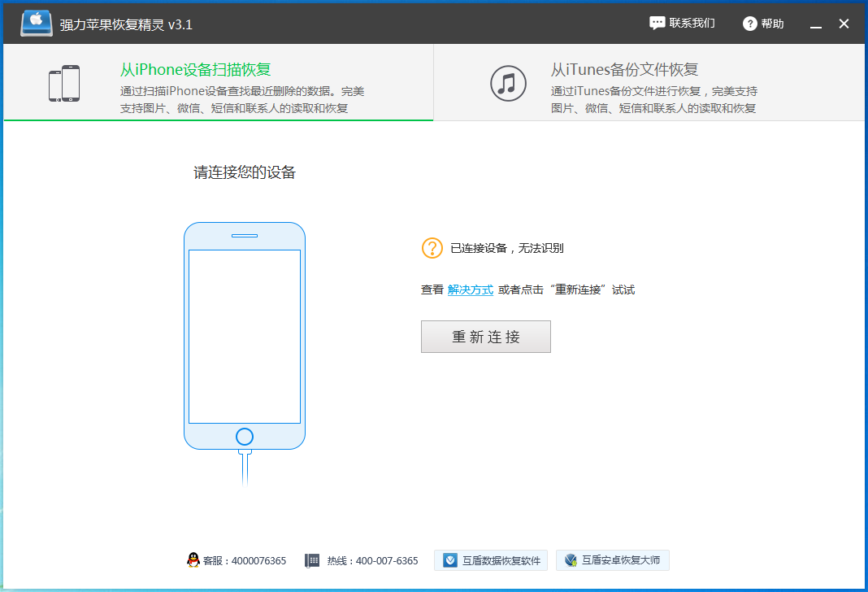The height and width of the screenshot is (592, 868).
Task: Open the 解决方式 link
Action: (470, 289)
